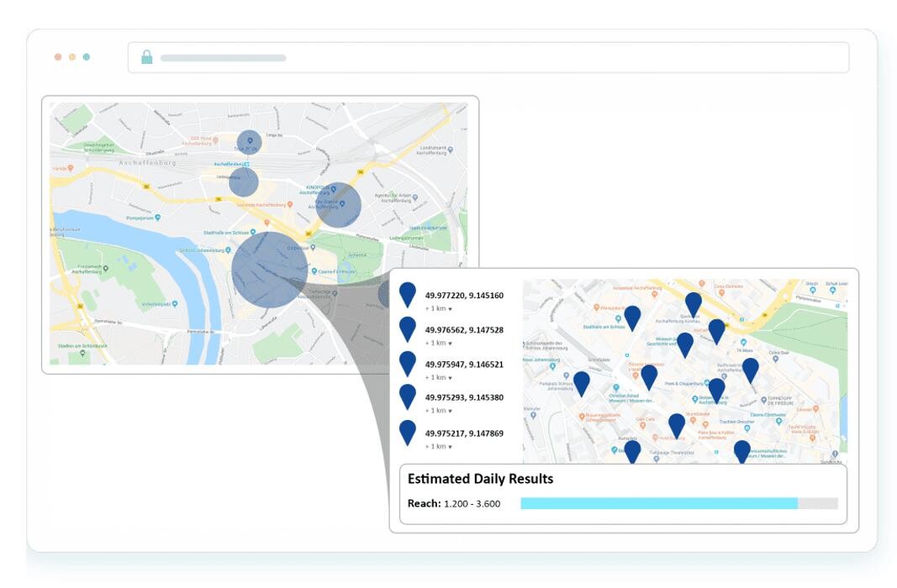Screen dimensions: 897x588
Task: Select the pin icon next to 49.975293, 9.145380
Action: click(x=408, y=396)
